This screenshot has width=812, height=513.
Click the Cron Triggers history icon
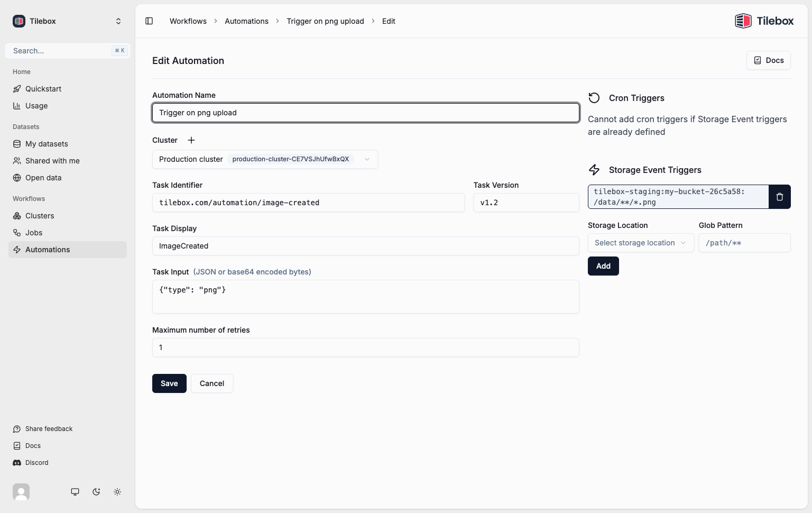pyautogui.click(x=594, y=98)
